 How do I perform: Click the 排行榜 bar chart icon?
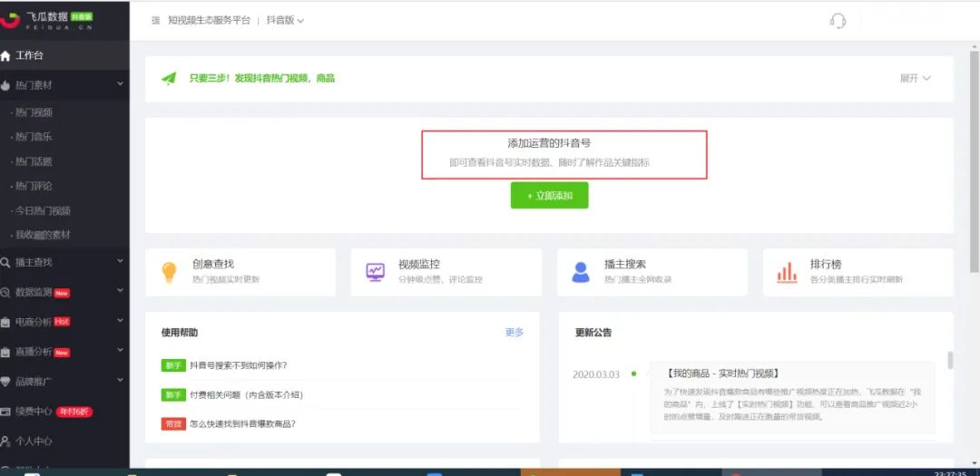pyautogui.click(x=786, y=272)
